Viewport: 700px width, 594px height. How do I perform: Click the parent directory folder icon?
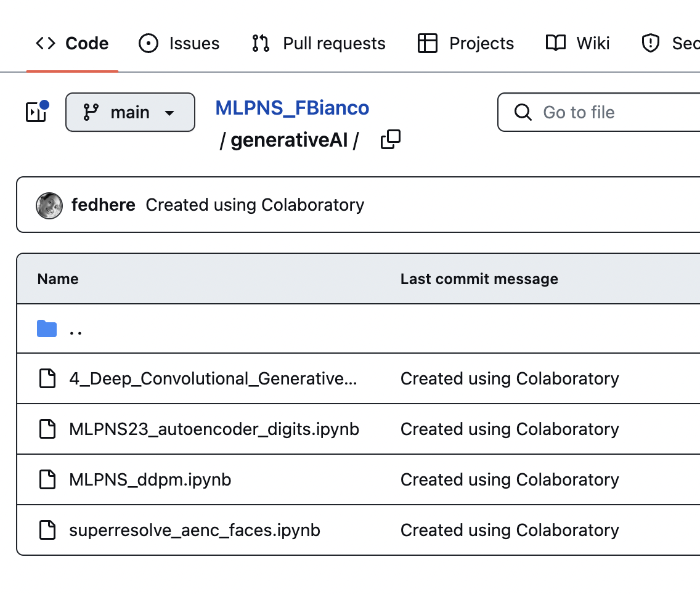tap(47, 329)
